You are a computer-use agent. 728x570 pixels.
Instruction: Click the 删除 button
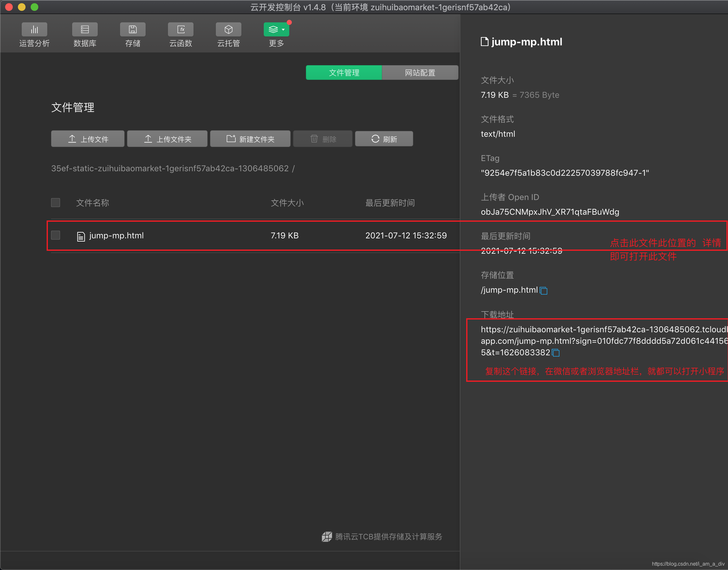323,139
